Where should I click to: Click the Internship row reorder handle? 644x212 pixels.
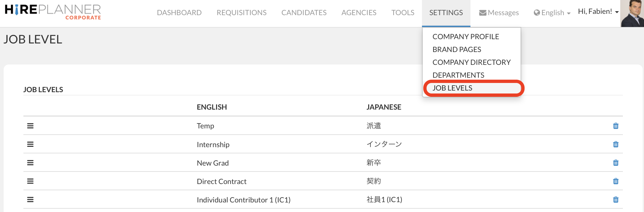[30, 144]
